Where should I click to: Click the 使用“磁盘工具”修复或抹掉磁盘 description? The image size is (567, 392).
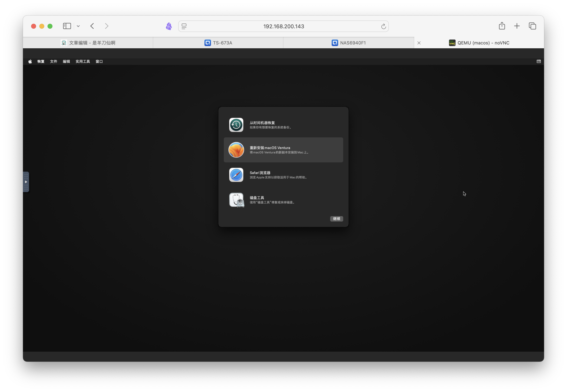[x=272, y=202]
